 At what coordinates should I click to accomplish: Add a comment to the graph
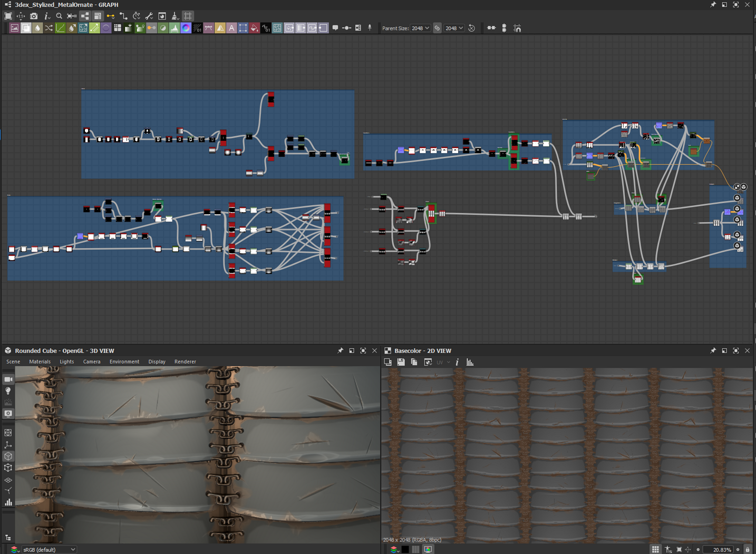[x=335, y=28]
